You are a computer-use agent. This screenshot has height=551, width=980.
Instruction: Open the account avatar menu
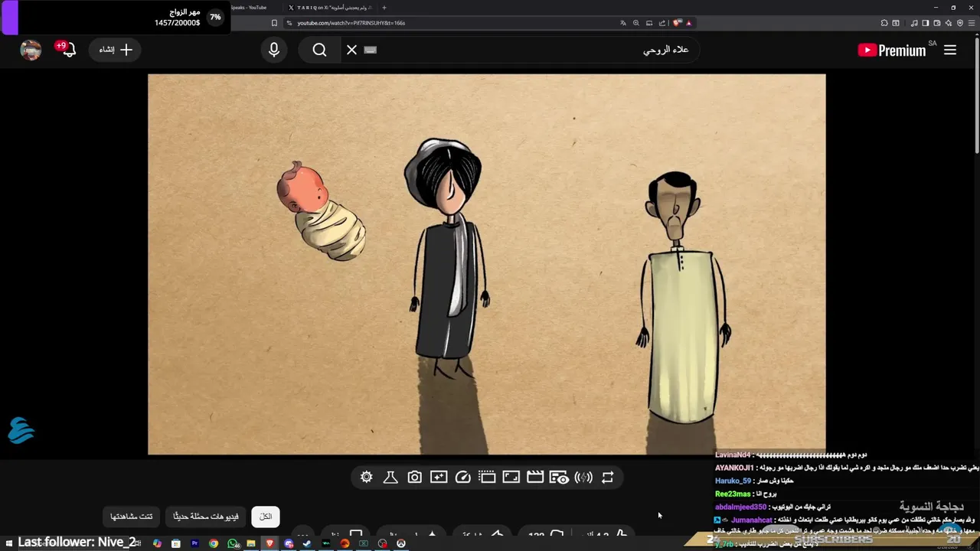[x=31, y=50]
